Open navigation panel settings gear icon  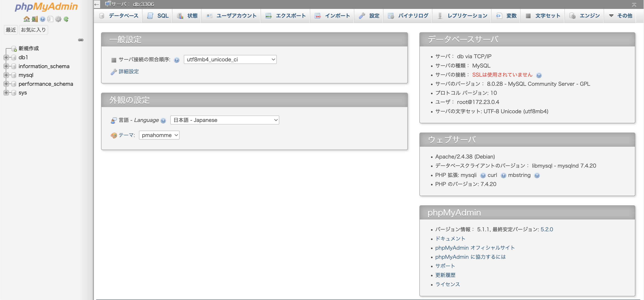(x=58, y=19)
